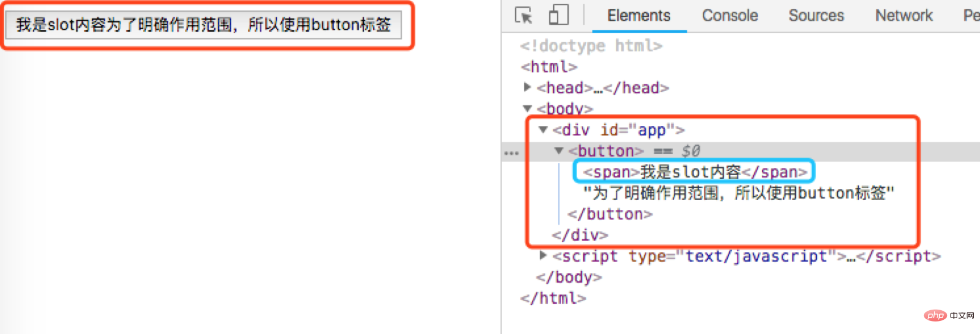Select the script type="text/javascript" row

click(746, 256)
